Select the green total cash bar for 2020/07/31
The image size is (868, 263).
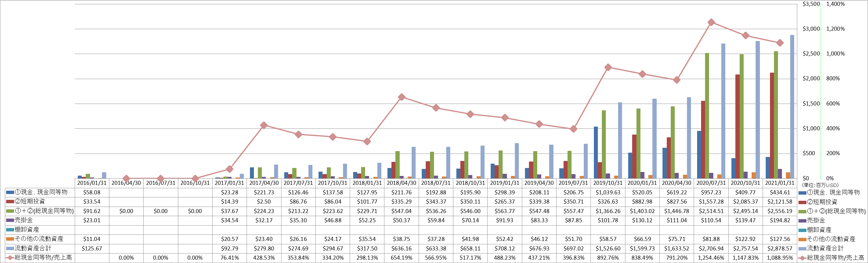707,116
